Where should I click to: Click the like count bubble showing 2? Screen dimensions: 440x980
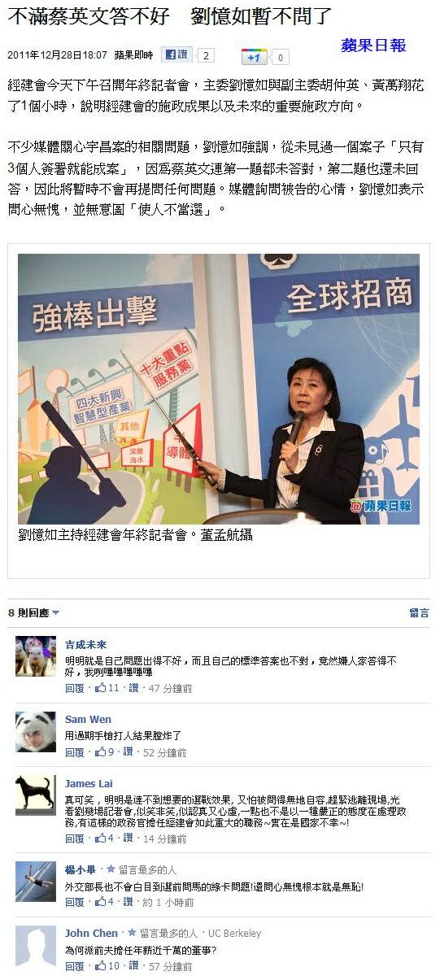(x=206, y=56)
